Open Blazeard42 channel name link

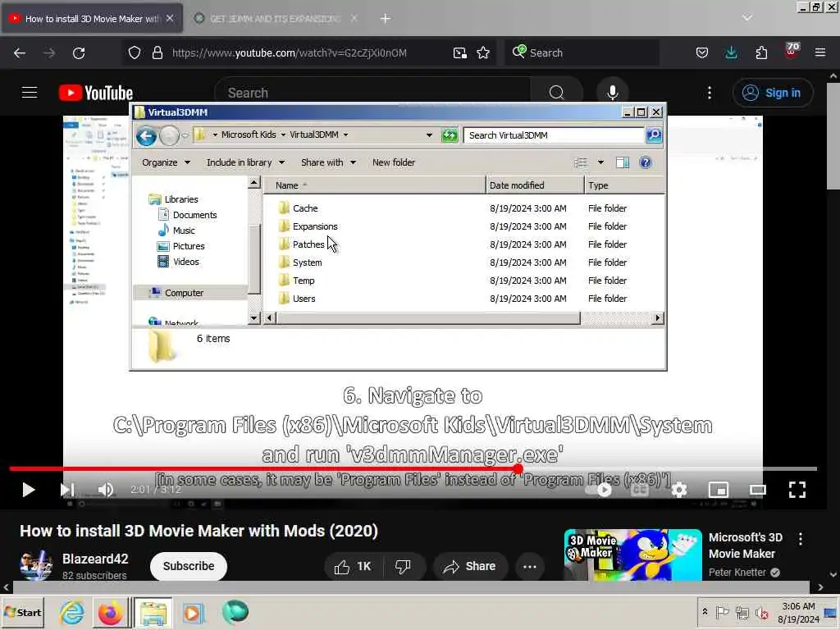95,559
